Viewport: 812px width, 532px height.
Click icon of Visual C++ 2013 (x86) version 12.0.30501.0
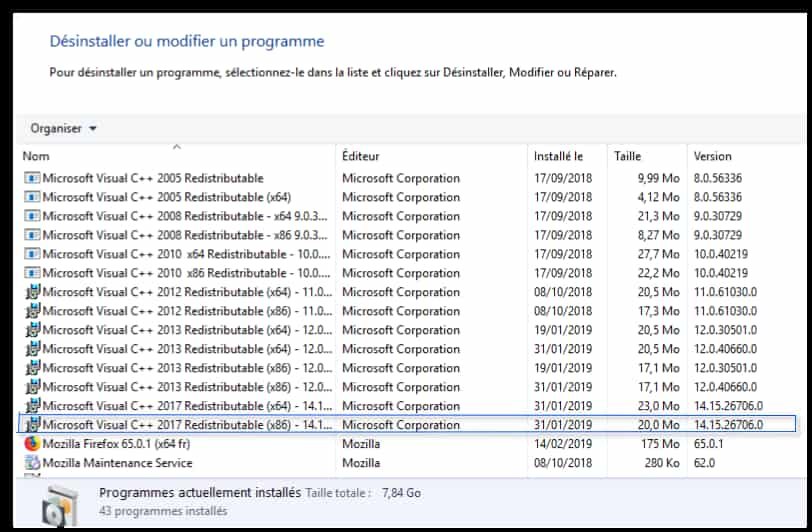pos(33,368)
